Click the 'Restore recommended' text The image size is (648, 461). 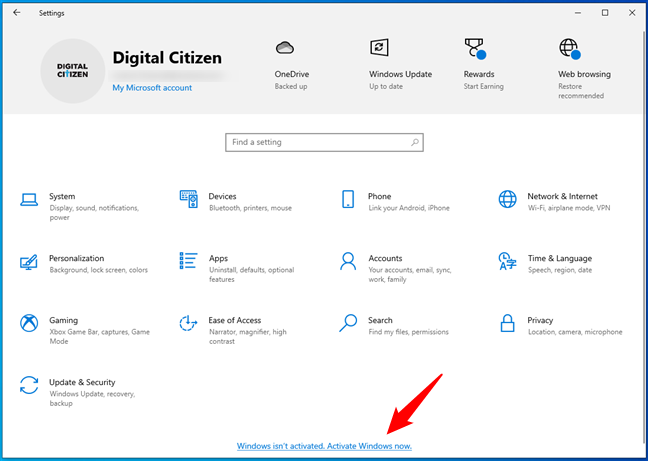tap(581, 91)
